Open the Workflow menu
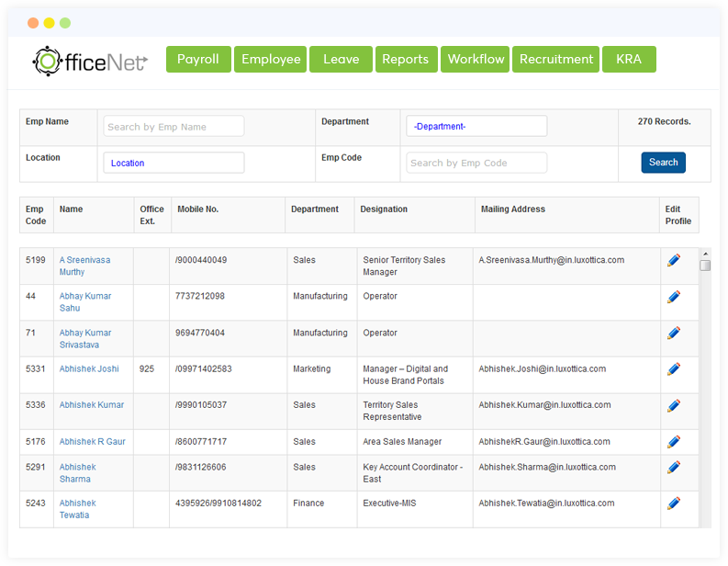This screenshot has width=728, height=566. [475, 59]
